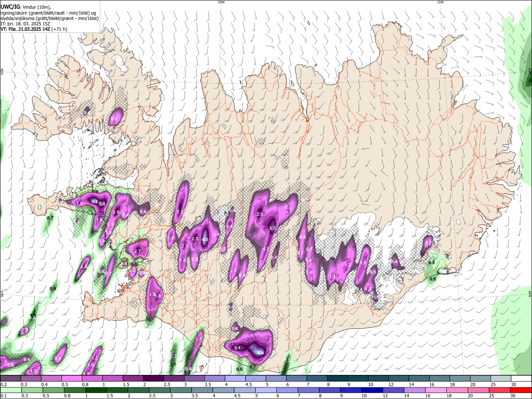Click the '15W' longitude label
Screen dimensions: 532x399
tap(440, 2)
